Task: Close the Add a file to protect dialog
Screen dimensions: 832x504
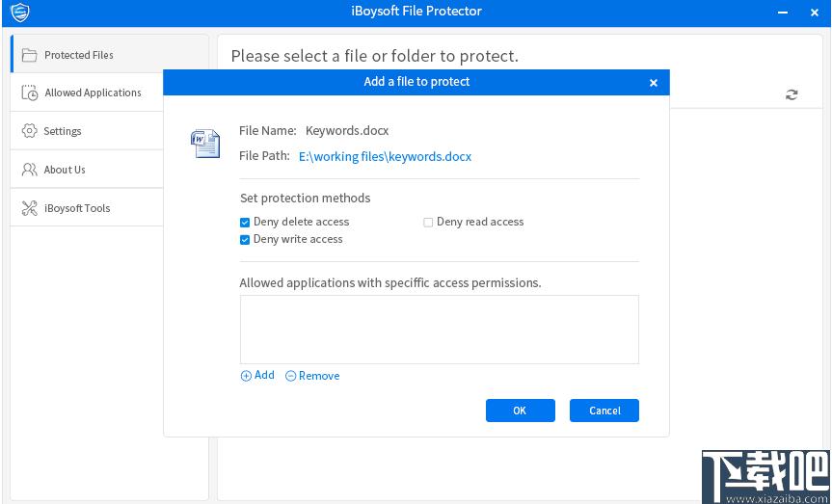Action: coord(654,83)
